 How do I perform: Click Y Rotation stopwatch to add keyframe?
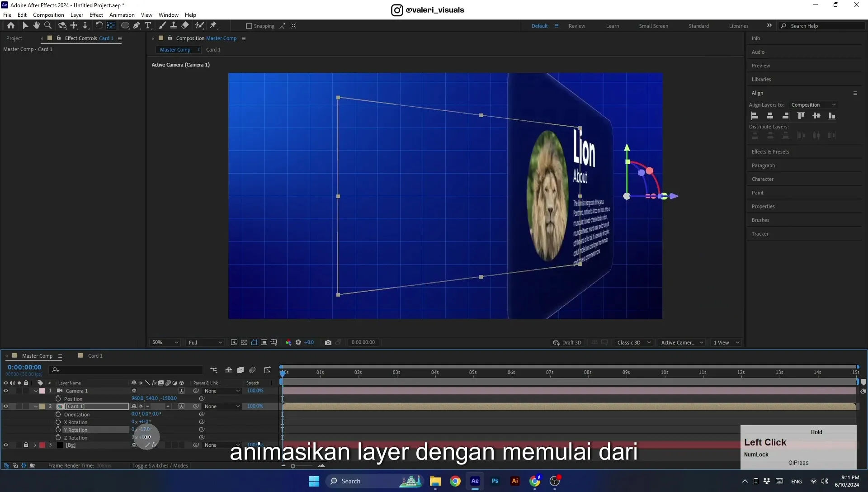pos(58,430)
